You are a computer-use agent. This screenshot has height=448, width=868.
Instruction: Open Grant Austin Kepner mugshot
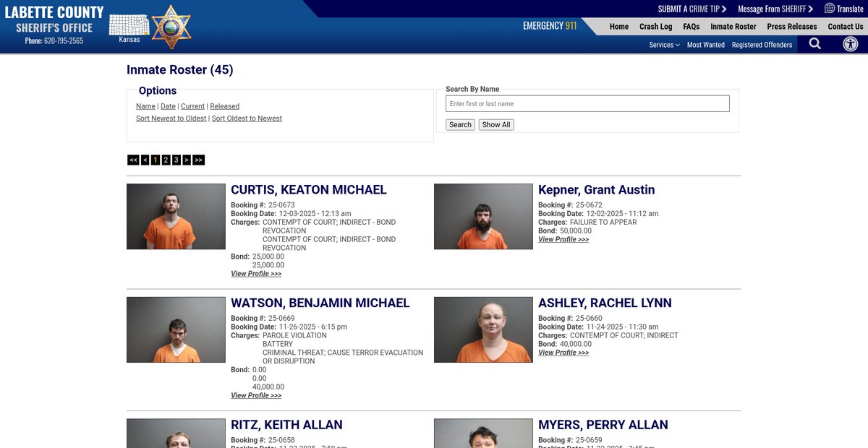pyautogui.click(x=483, y=217)
